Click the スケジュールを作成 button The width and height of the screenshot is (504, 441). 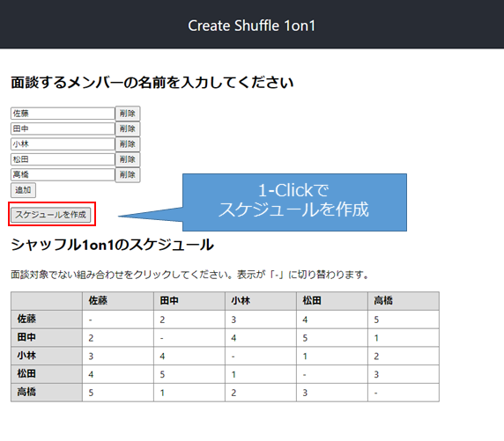tap(51, 215)
